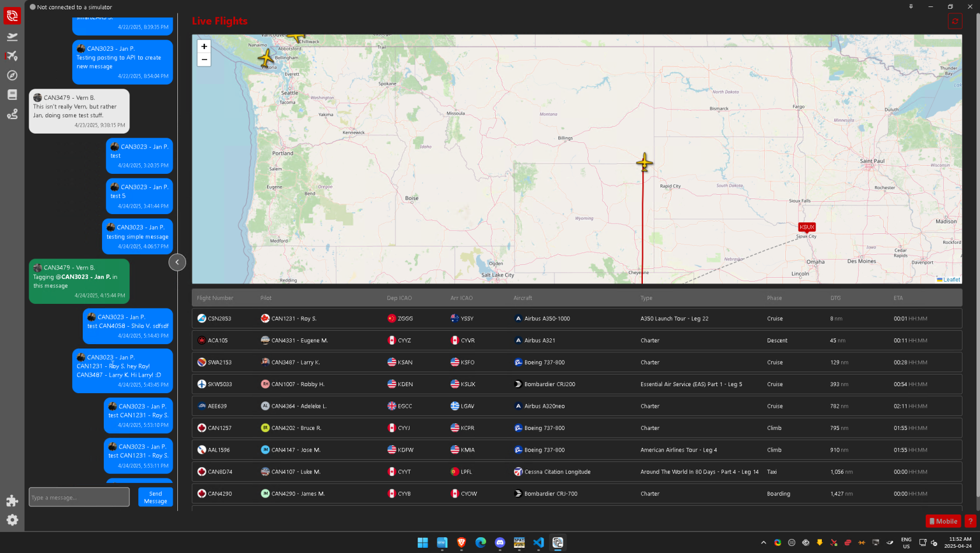
Task: Open Discord from the taskbar
Action: (500, 542)
